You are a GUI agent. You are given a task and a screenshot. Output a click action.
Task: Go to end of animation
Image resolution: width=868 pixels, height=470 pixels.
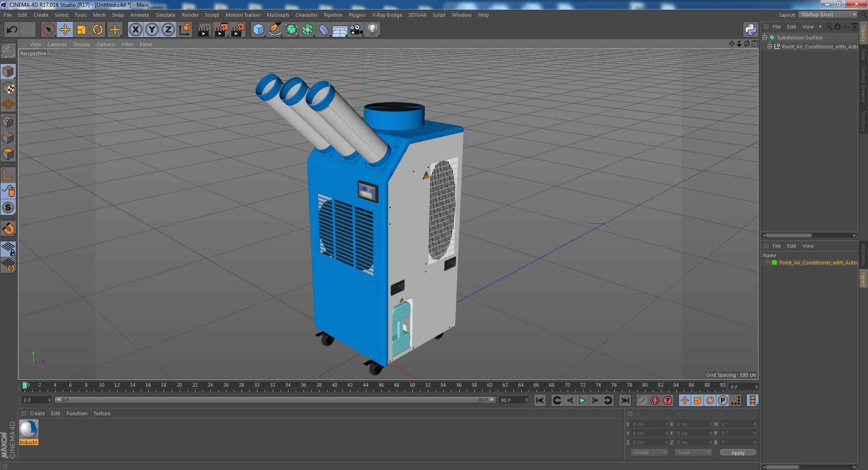[x=625, y=400]
